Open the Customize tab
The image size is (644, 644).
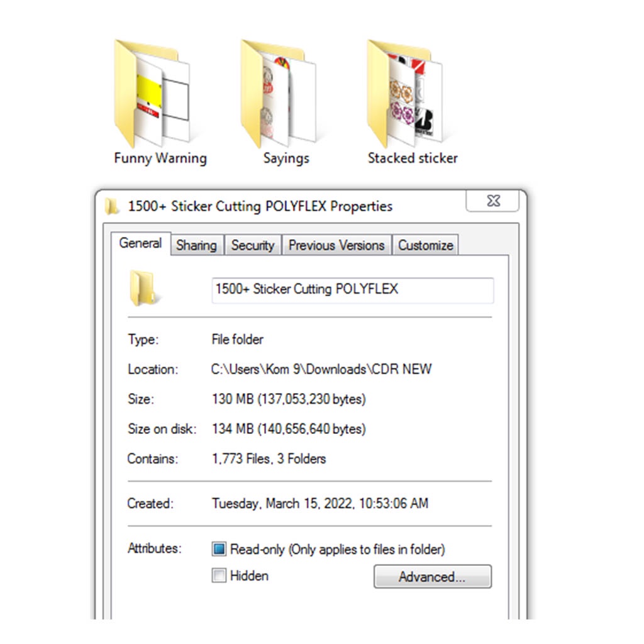pos(426,245)
